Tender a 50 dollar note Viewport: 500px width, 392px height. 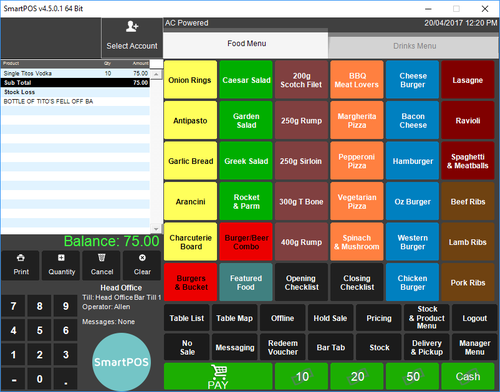pos(412,377)
